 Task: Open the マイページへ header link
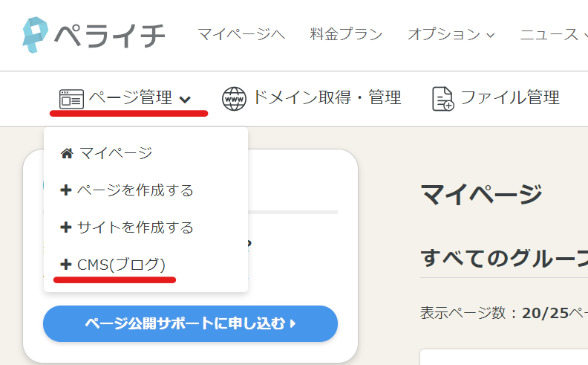coord(241,34)
